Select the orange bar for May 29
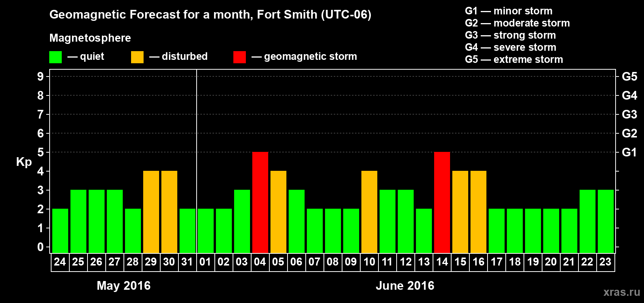This screenshot has height=303, width=644. point(151,212)
